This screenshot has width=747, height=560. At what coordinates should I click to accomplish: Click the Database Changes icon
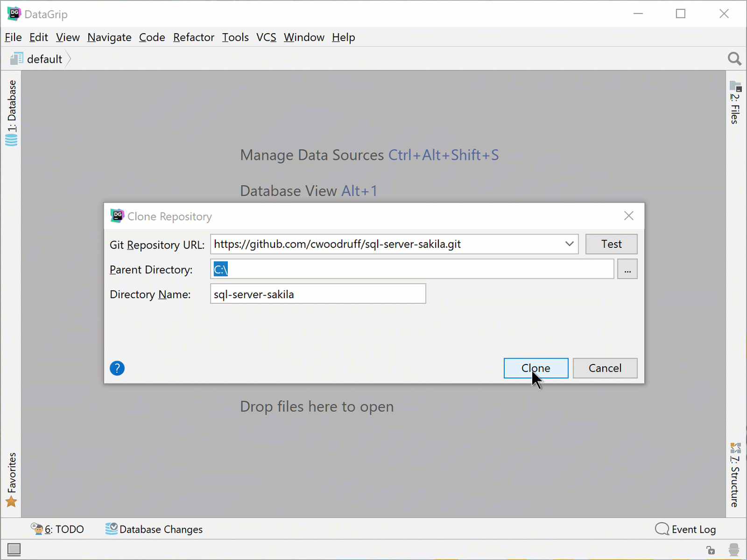click(x=111, y=529)
